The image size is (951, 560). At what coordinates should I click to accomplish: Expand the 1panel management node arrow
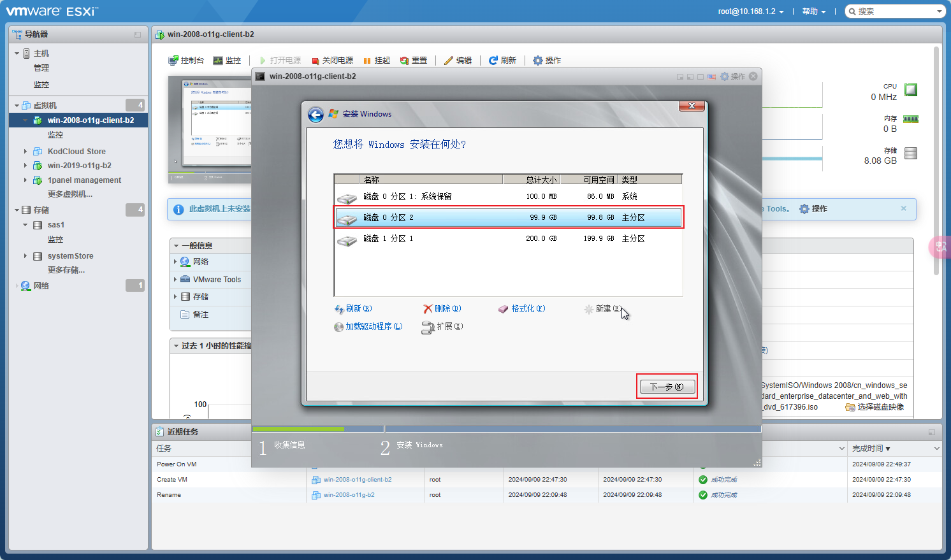pyautogui.click(x=25, y=180)
